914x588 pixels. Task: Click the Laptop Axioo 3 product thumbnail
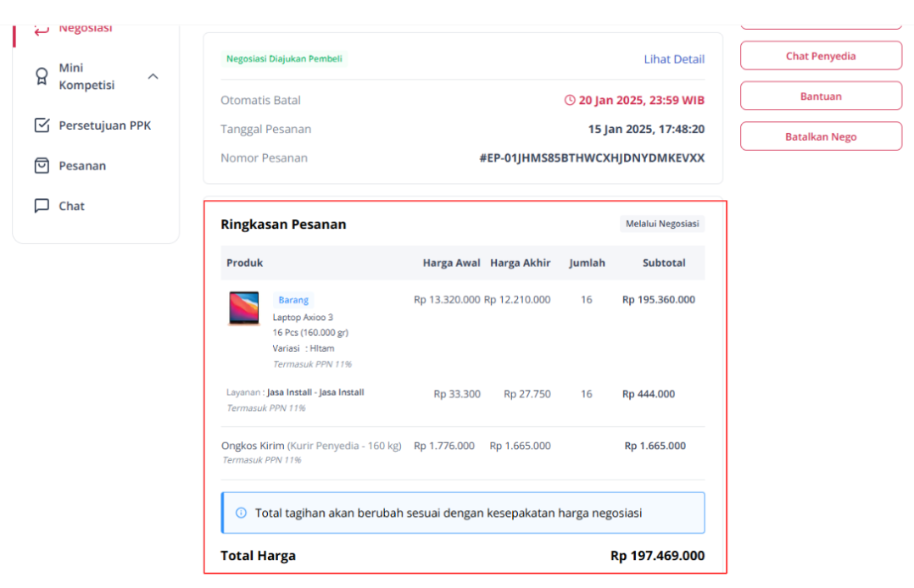tap(243, 308)
